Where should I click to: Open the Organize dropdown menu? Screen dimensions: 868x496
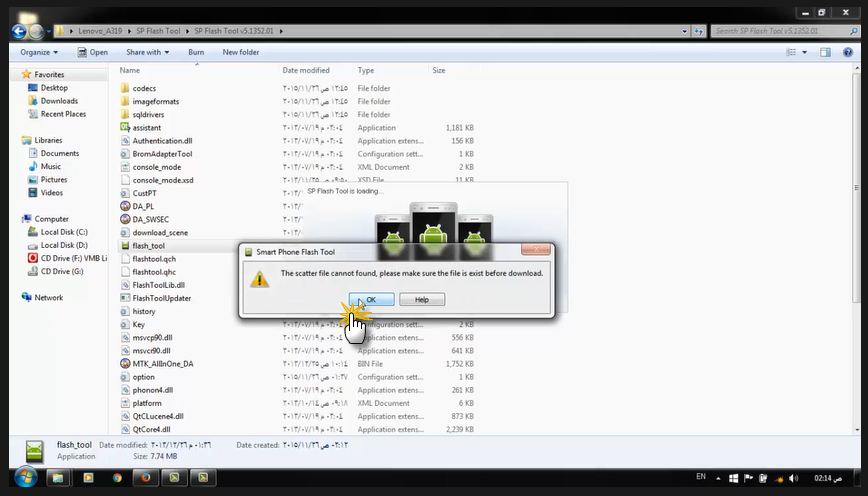tap(39, 52)
